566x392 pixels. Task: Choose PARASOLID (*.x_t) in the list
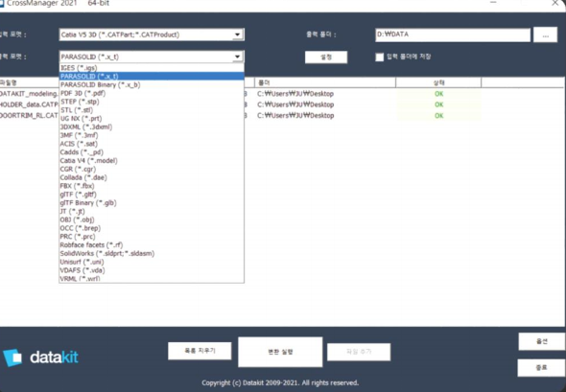[x=152, y=76]
